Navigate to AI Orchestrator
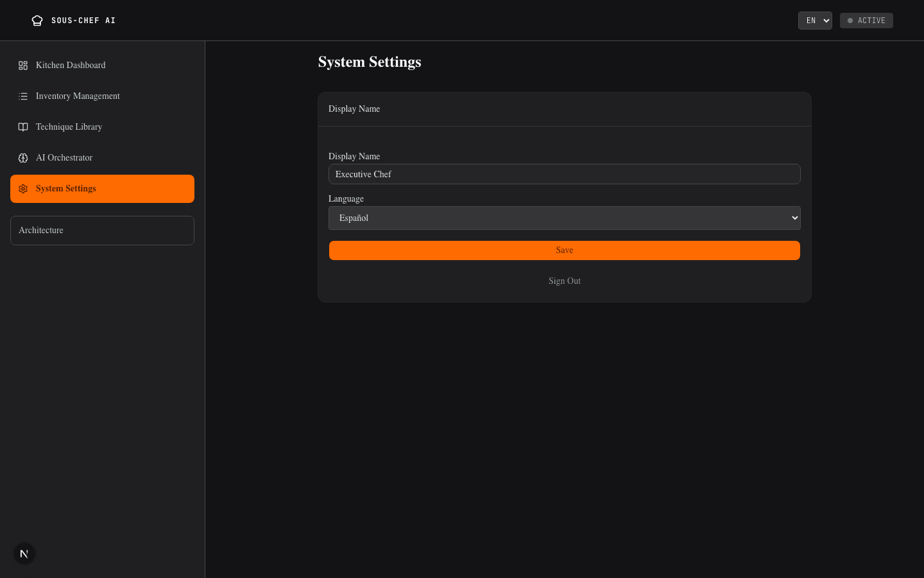924x578 pixels. coord(102,158)
